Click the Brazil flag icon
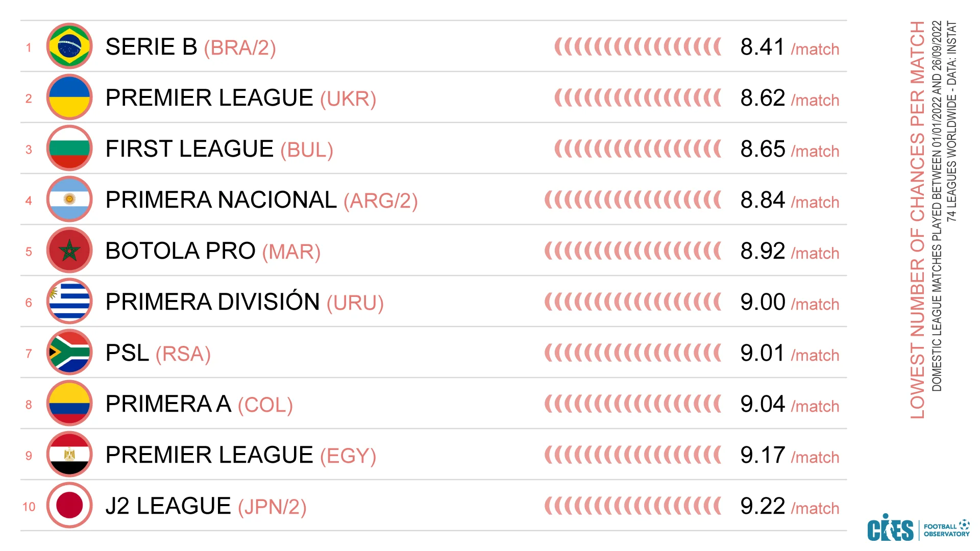 tap(69, 46)
